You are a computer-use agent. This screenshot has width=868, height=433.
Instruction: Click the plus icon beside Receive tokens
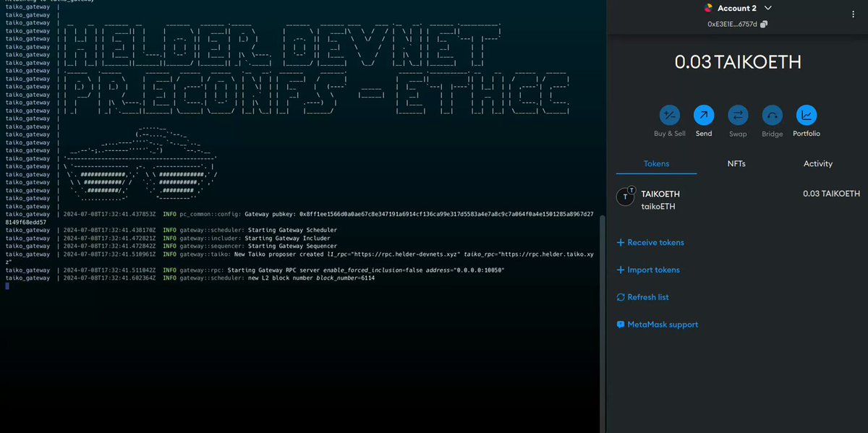(621, 243)
